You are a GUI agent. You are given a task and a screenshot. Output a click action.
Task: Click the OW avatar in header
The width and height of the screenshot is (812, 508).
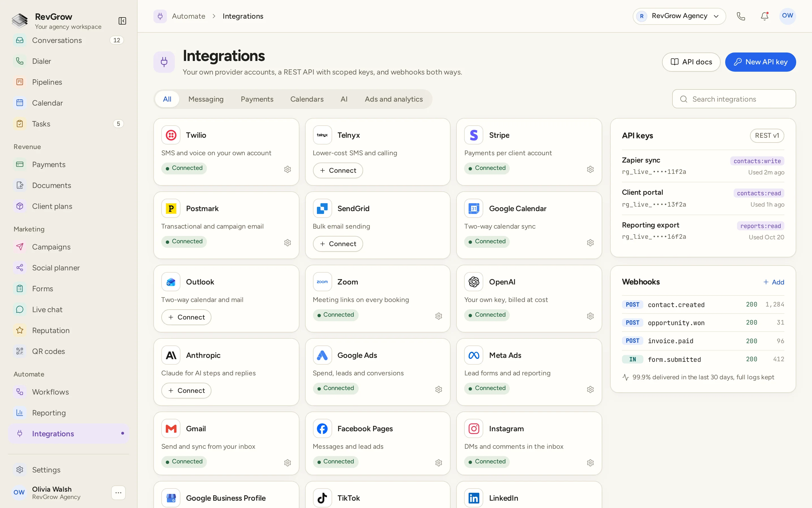(x=787, y=16)
